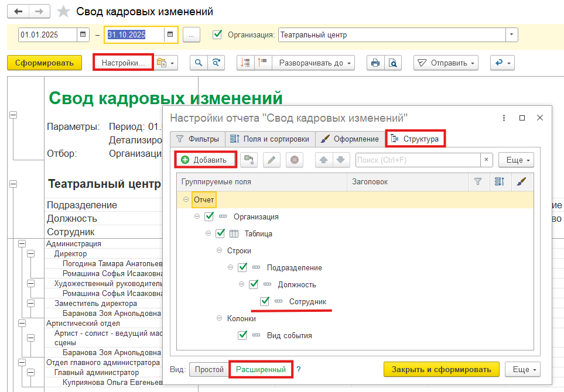Collapse Артистический отдел group in report
The image size is (564, 392).
coord(22,323)
